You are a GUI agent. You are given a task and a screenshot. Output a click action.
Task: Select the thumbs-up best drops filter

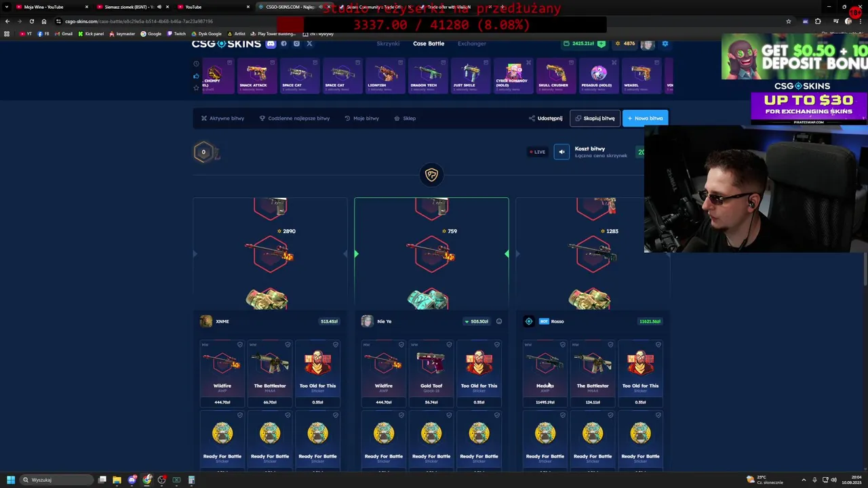(196, 76)
